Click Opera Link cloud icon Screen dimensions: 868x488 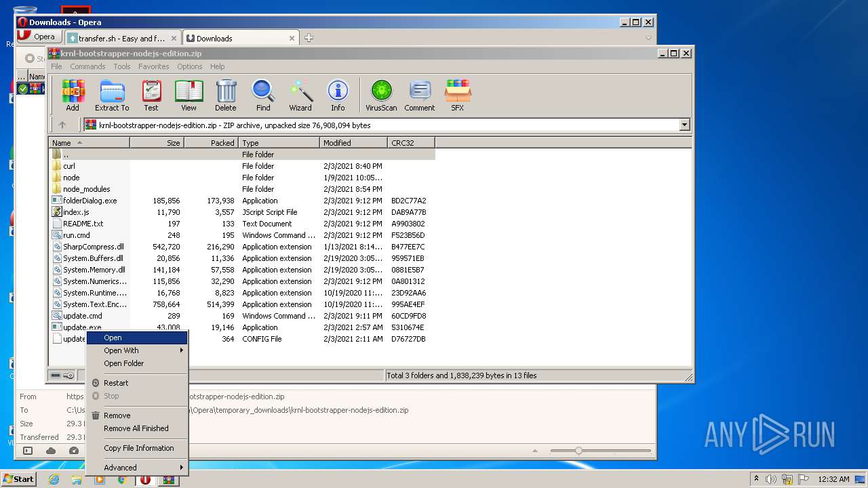tap(51, 451)
